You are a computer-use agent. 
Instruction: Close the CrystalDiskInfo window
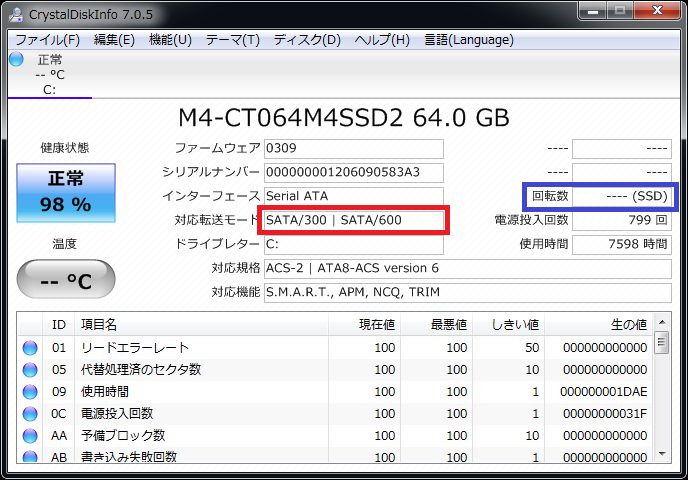[x=657, y=11]
